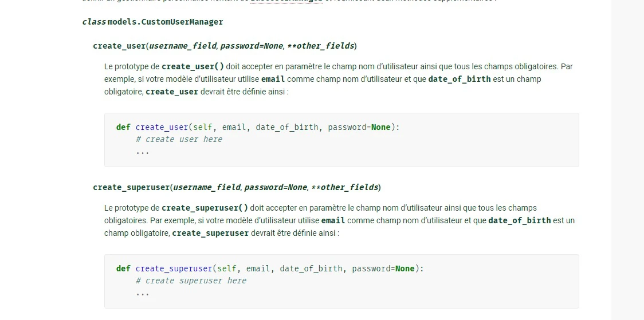The width and height of the screenshot is (644, 320).
Task: Click 'password=None' in the create_superuser code block
Action: 383,268
